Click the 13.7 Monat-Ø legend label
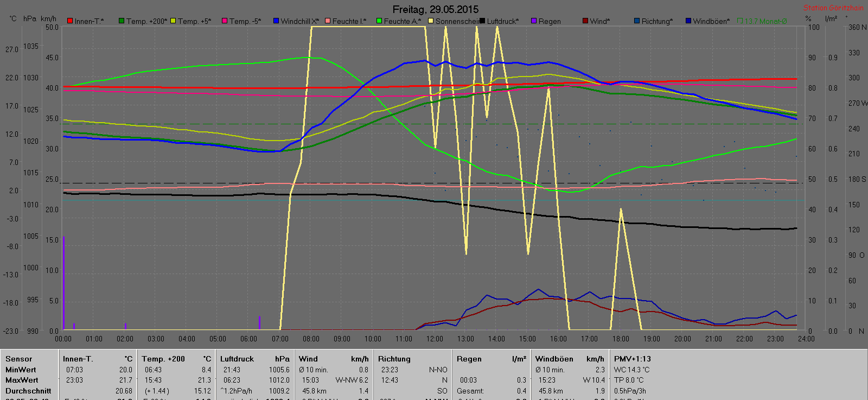Screen dimensions: 868x400 coord(765,21)
